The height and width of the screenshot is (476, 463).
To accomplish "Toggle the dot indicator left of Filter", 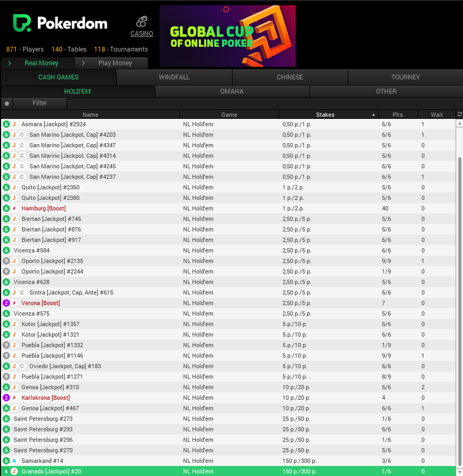I will pos(6,103).
